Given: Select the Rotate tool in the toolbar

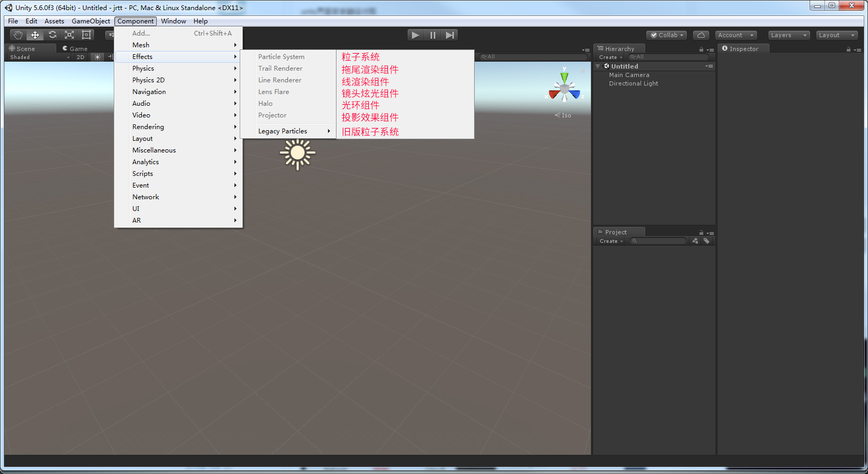Looking at the screenshot, I should point(52,35).
